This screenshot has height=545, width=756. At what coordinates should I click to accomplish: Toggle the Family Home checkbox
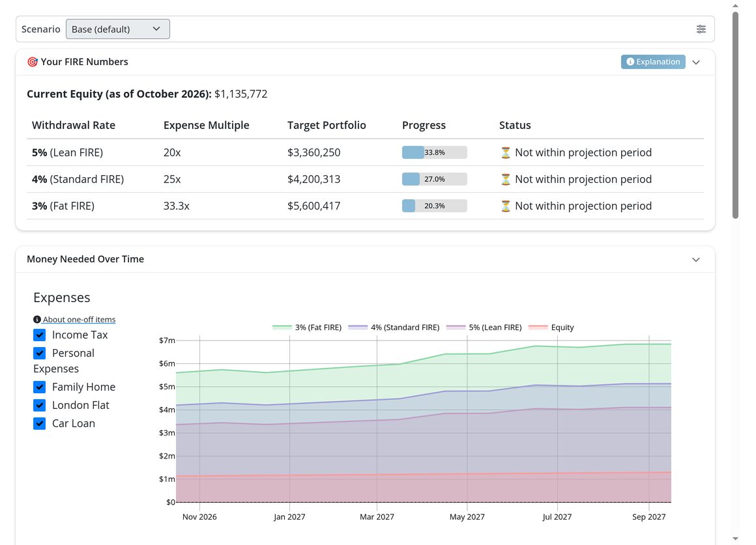click(40, 387)
